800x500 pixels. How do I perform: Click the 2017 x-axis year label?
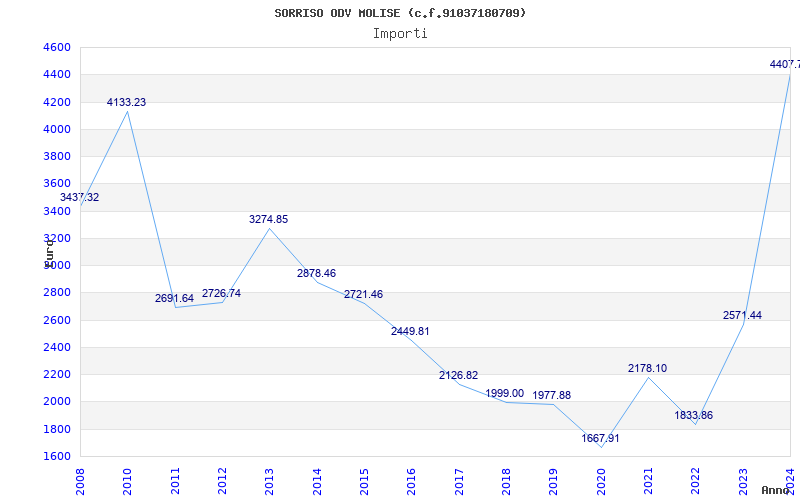pos(459,481)
